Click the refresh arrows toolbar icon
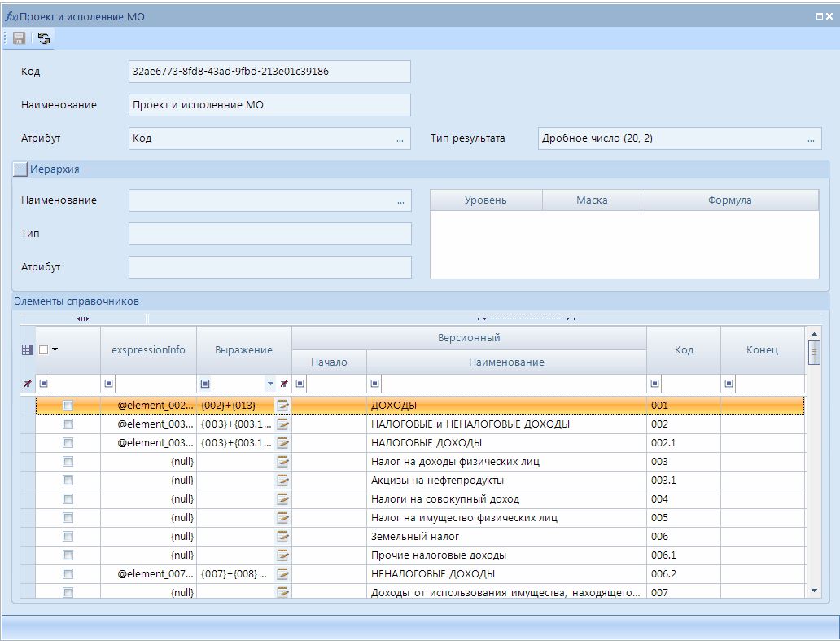 43,38
